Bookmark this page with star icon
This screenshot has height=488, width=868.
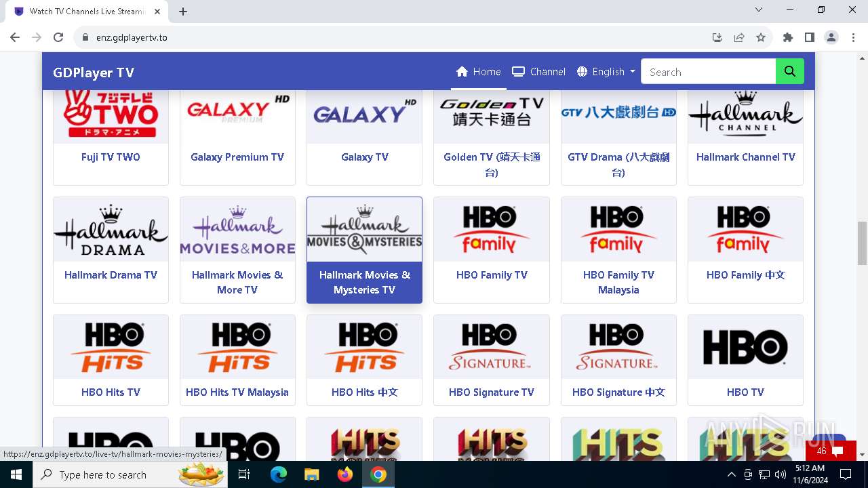tap(761, 37)
